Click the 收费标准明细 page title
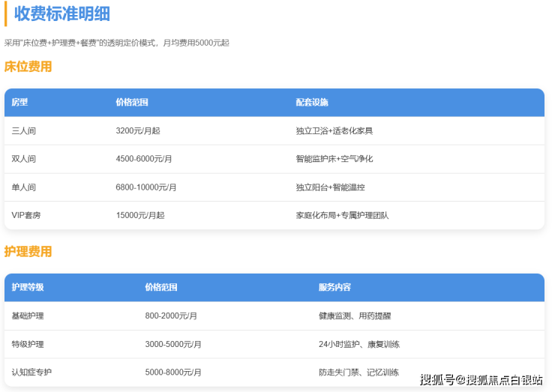 tap(61, 13)
